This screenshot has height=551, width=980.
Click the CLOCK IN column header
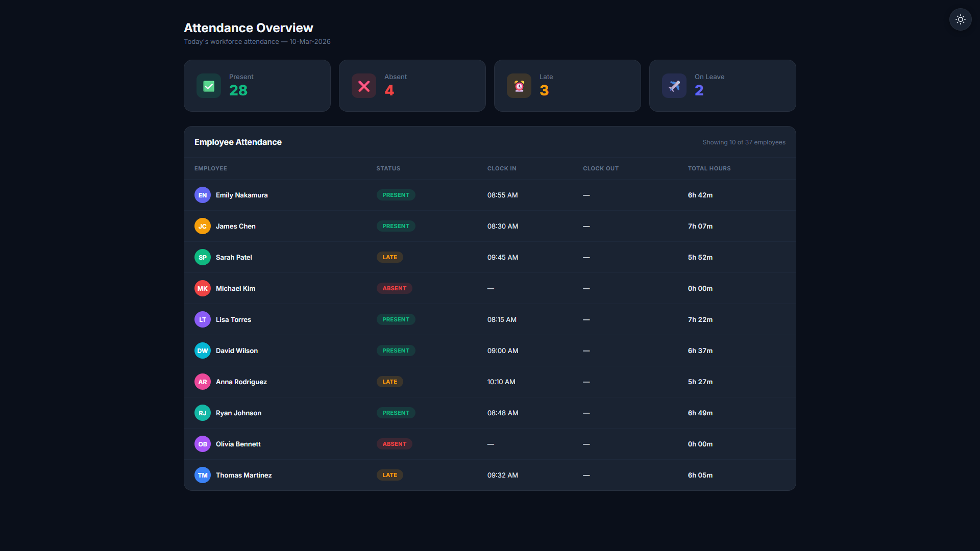(x=502, y=168)
